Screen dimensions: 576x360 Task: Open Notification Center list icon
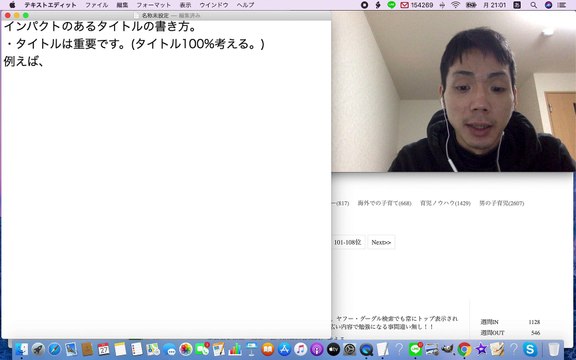pyautogui.click(x=562, y=5)
